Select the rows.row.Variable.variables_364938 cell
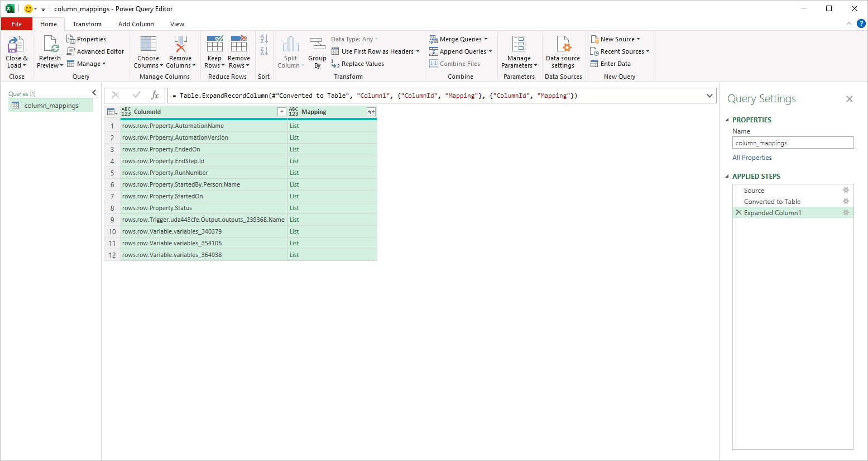 click(x=204, y=255)
